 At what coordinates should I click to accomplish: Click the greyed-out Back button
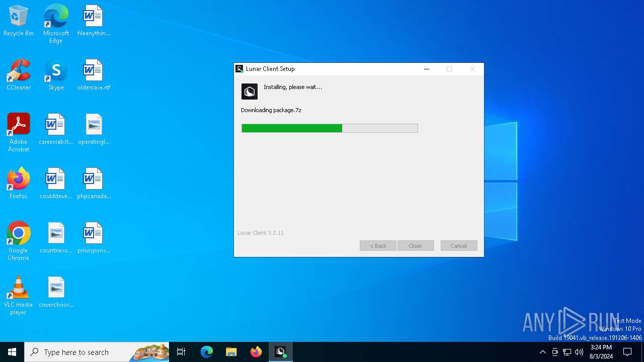pyautogui.click(x=378, y=246)
